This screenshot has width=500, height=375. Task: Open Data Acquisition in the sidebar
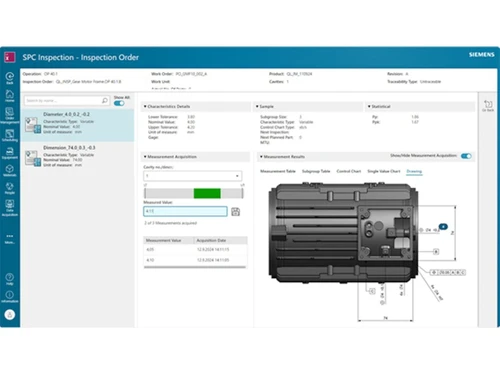10,208
